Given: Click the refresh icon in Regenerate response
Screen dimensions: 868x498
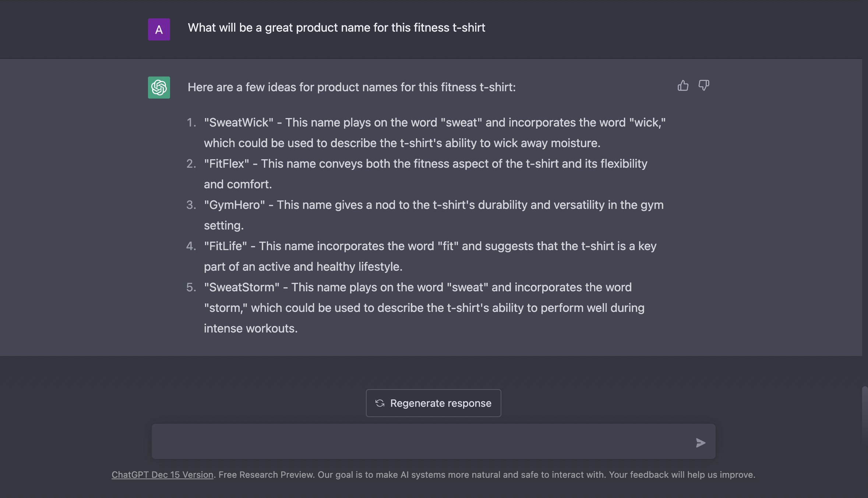Looking at the screenshot, I should tap(380, 403).
